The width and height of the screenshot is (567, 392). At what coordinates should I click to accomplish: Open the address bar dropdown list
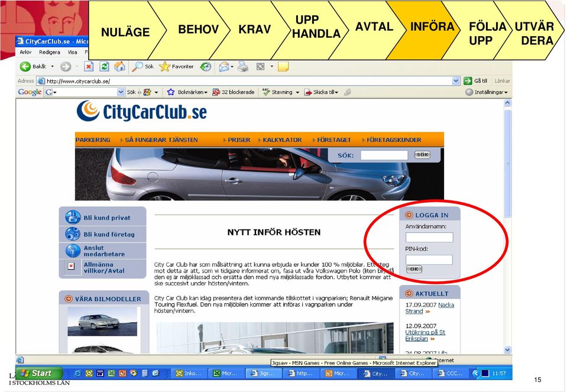click(456, 81)
